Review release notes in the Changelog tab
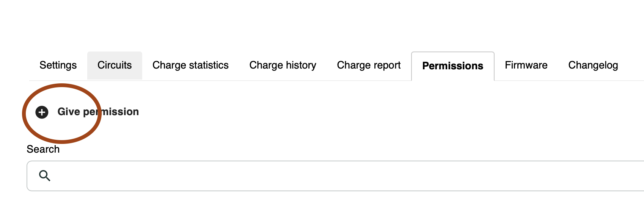This screenshot has width=644, height=203. (x=593, y=66)
